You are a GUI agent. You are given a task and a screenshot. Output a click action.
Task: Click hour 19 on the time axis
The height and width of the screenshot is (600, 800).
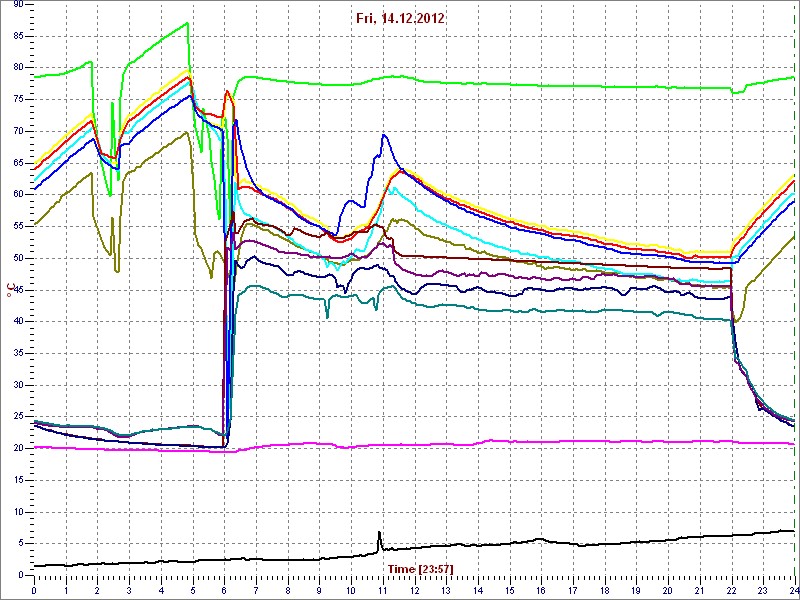(636, 590)
